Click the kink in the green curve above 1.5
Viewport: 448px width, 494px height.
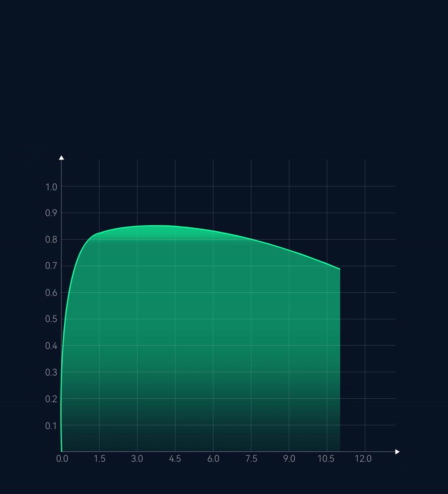point(98,233)
